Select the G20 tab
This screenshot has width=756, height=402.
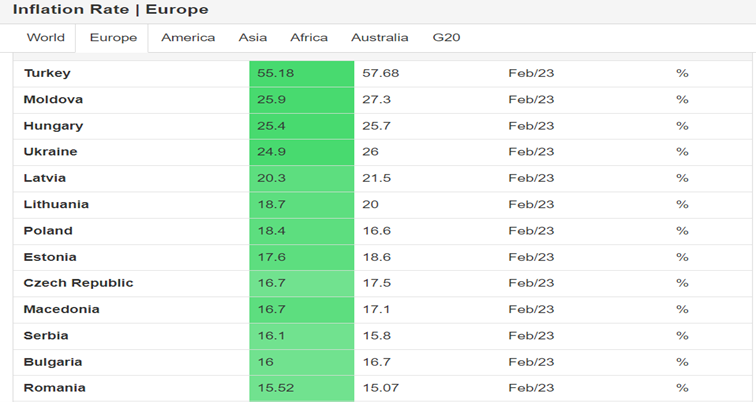coord(446,38)
